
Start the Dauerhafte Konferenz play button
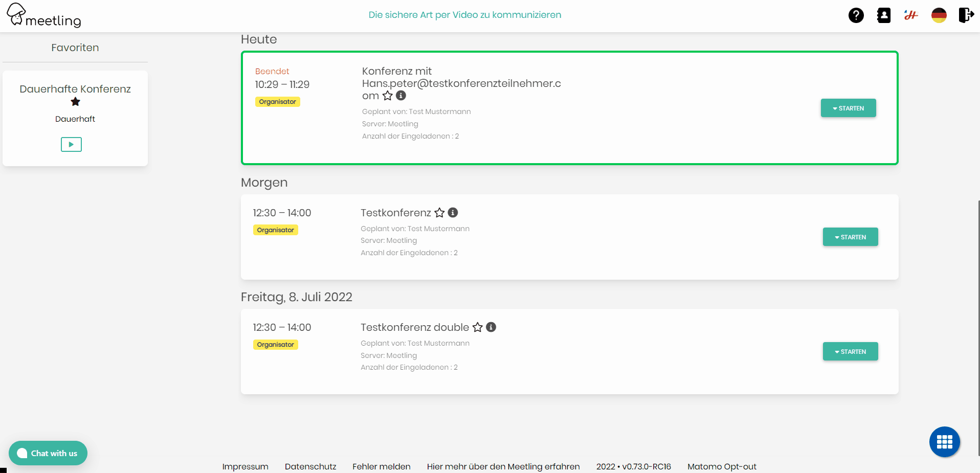tap(71, 145)
